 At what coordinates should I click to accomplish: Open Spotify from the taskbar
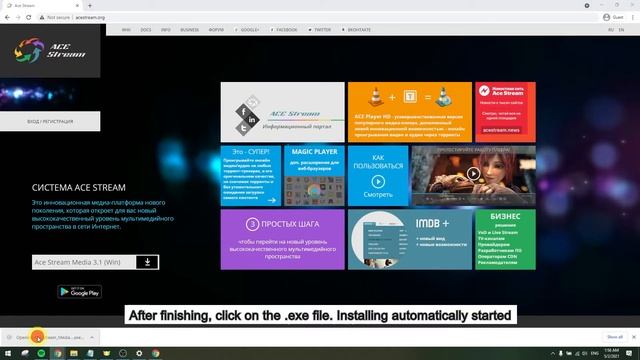(x=41, y=353)
